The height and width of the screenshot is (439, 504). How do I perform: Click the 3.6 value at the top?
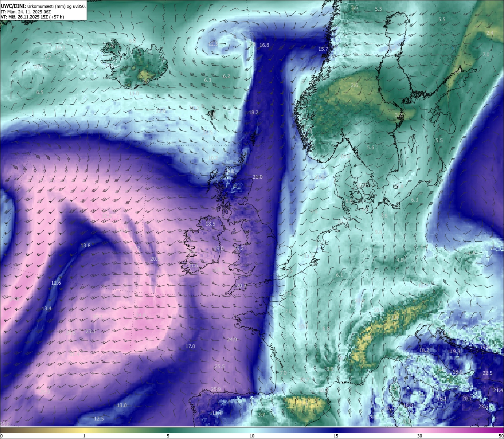tap(354, 7)
